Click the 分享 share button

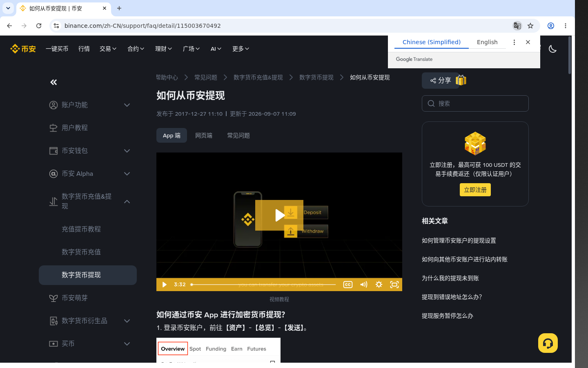point(441,81)
